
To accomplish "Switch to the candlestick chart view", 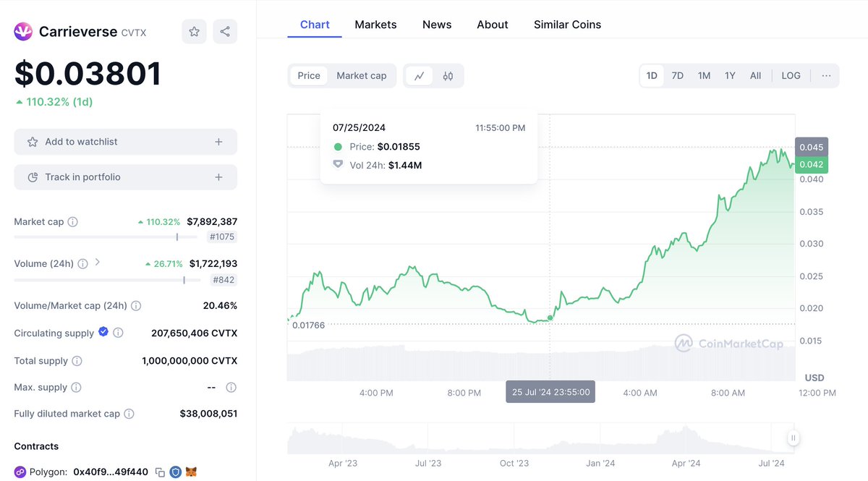I will [x=448, y=75].
